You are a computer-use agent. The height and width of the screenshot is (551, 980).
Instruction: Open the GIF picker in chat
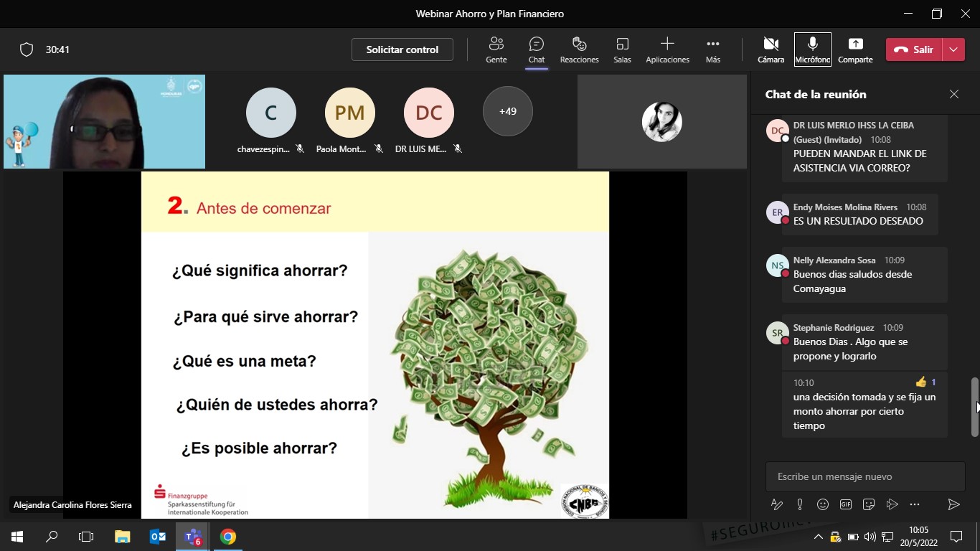[846, 504]
